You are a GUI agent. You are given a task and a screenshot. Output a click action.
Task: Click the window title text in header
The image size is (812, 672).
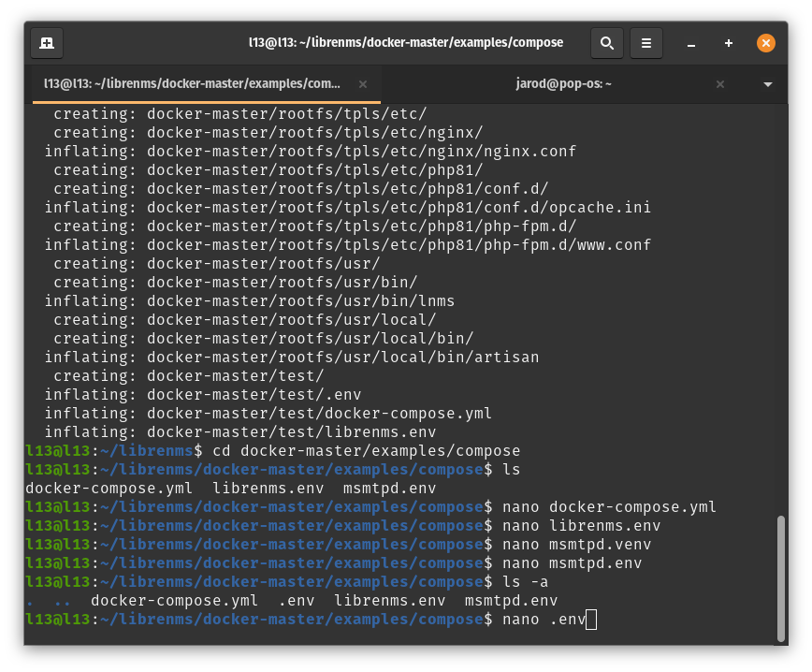[x=405, y=42]
